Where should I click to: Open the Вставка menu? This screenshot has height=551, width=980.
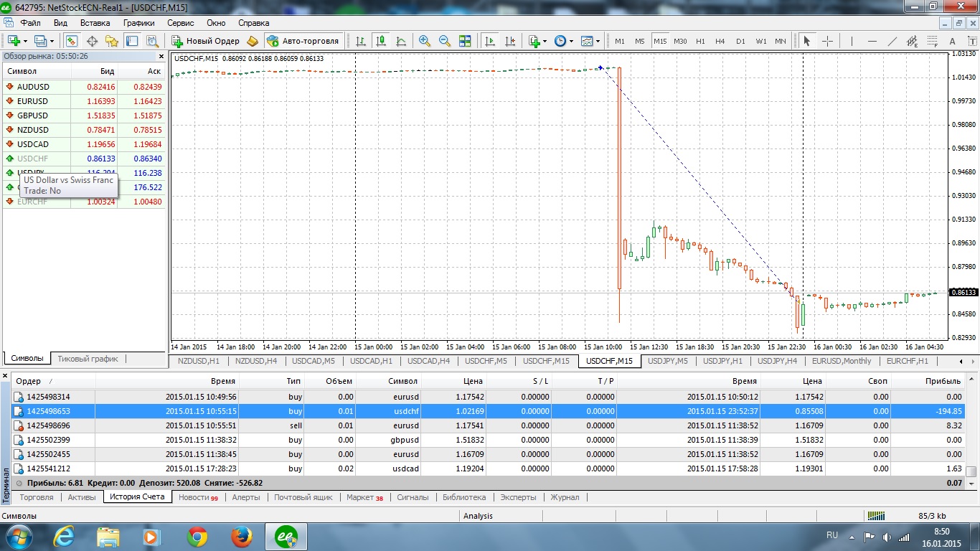click(x=95, y=23)
